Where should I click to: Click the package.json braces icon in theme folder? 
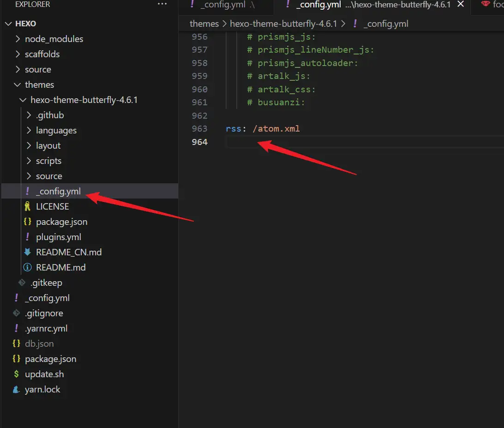coord(28,222)
